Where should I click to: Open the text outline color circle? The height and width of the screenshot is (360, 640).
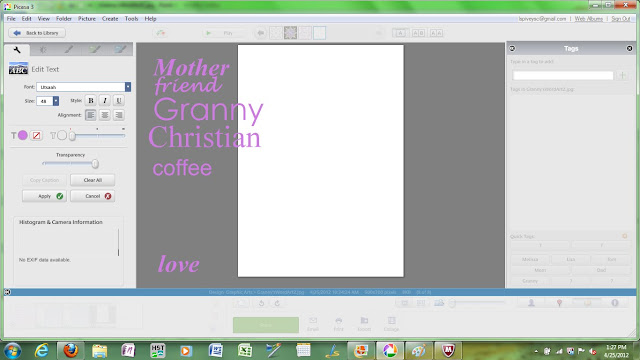coord(62,135)
